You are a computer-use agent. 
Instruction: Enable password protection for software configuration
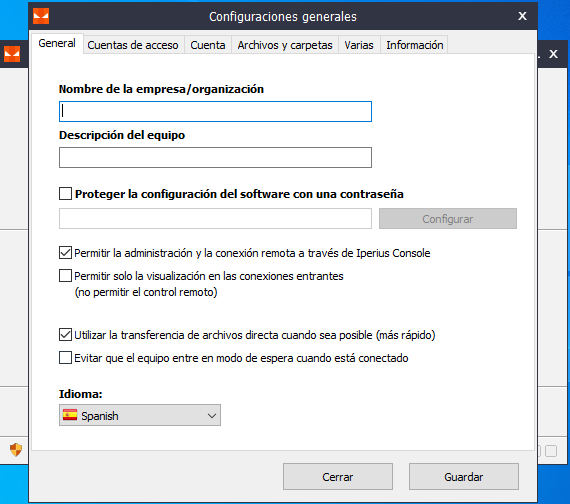pyautogui.click(x=65, y=193)
